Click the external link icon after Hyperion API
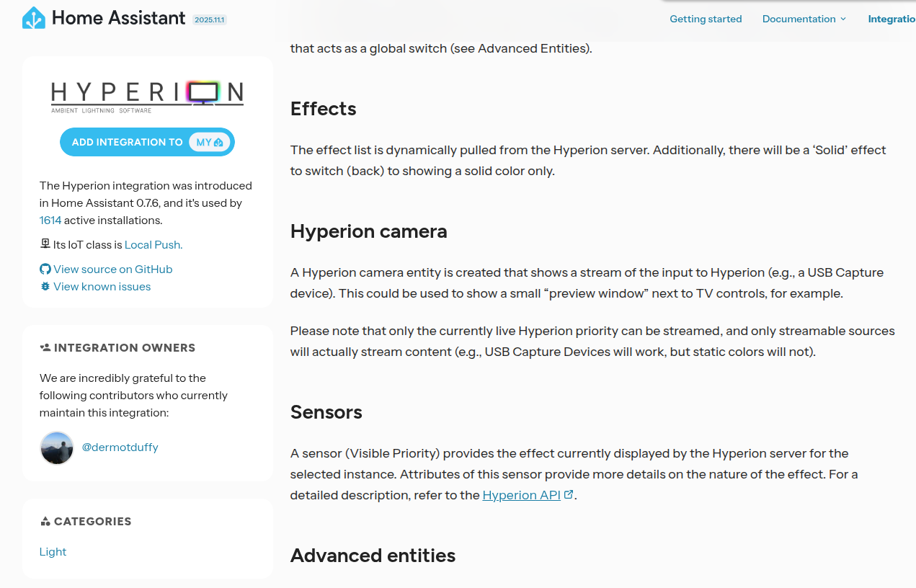This screenshot has width=916, height=588. (x=569, y=494)
